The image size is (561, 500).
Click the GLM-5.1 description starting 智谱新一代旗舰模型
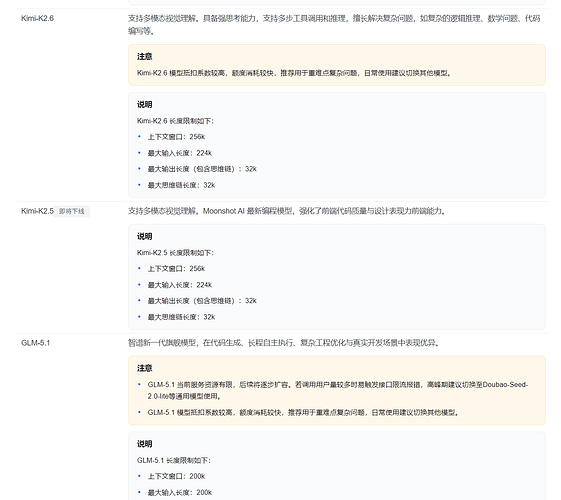tap(284, 343)
